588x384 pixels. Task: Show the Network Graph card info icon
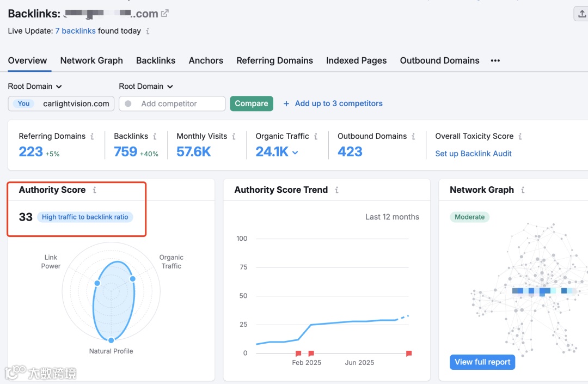pyautogui.click(x=523, y=190)
